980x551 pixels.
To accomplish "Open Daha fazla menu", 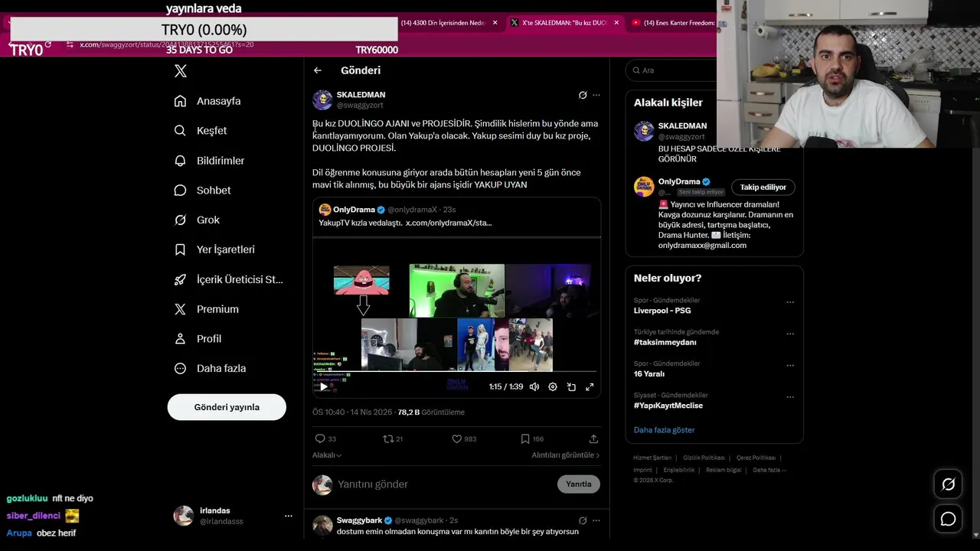I will [210, 368].
